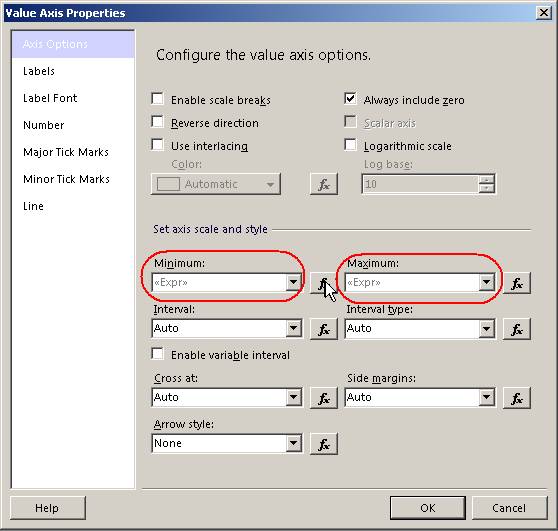Viewport: 558px width, 531px height.
Task: Open expression editor for Cross at
Action: click(323, 398)
